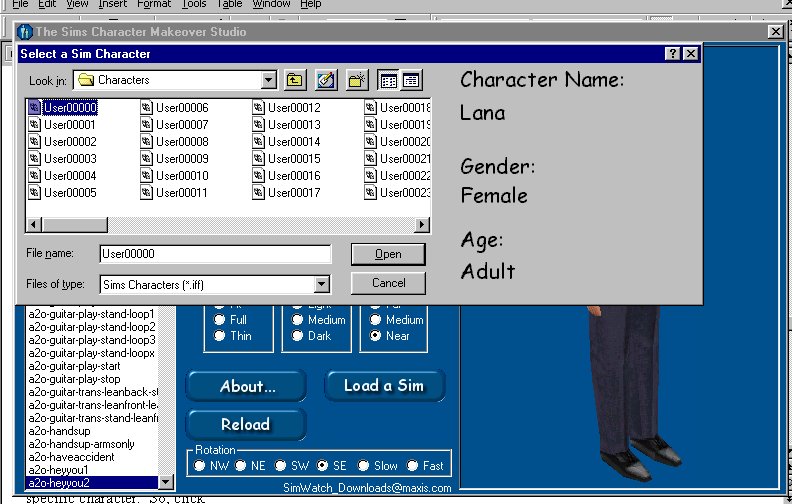This screenshot has height=504, width=792.
Task: Switch to Details view icon
Action: 411,80
